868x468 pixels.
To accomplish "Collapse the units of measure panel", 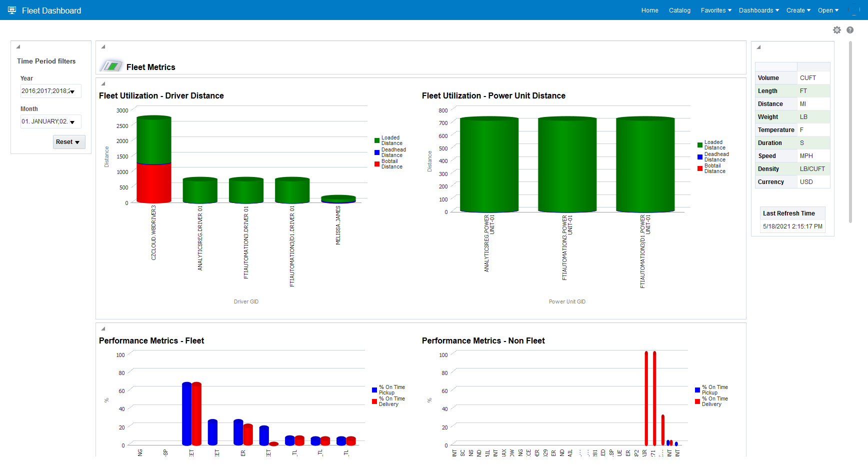I will tap(758, 47).
